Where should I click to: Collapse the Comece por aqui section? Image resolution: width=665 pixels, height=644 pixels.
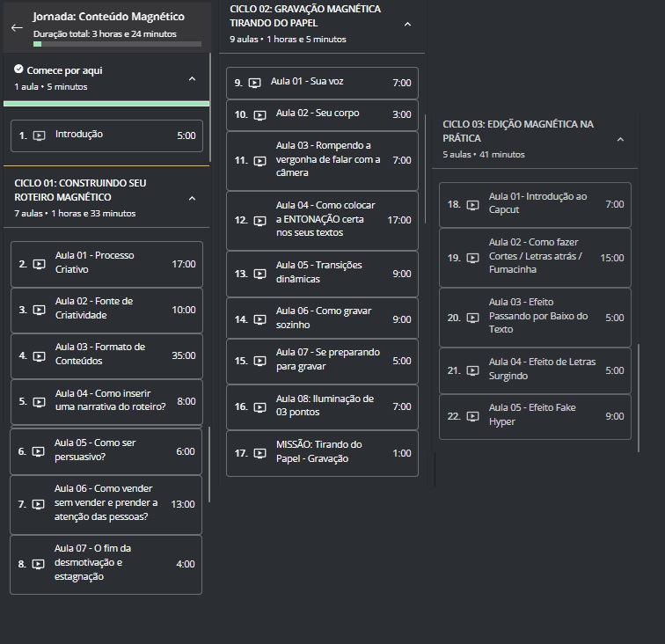(192, 79)
